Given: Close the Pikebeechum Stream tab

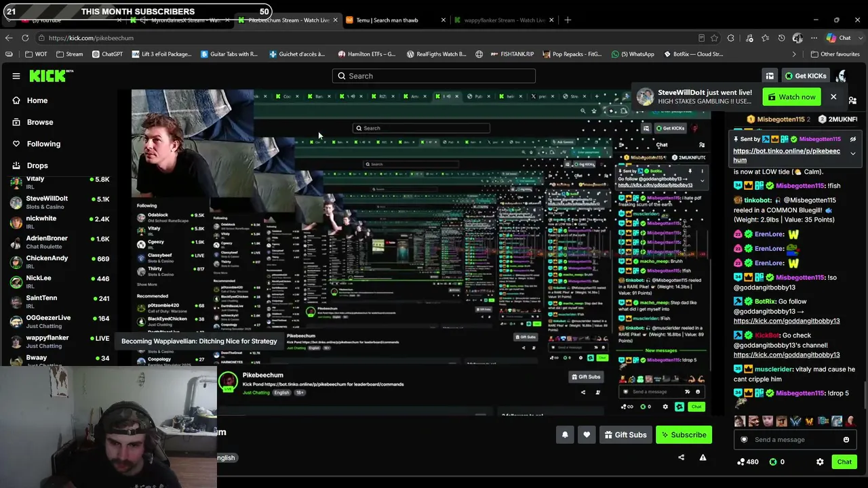Looking at the screenshot, I should point(335,20).
